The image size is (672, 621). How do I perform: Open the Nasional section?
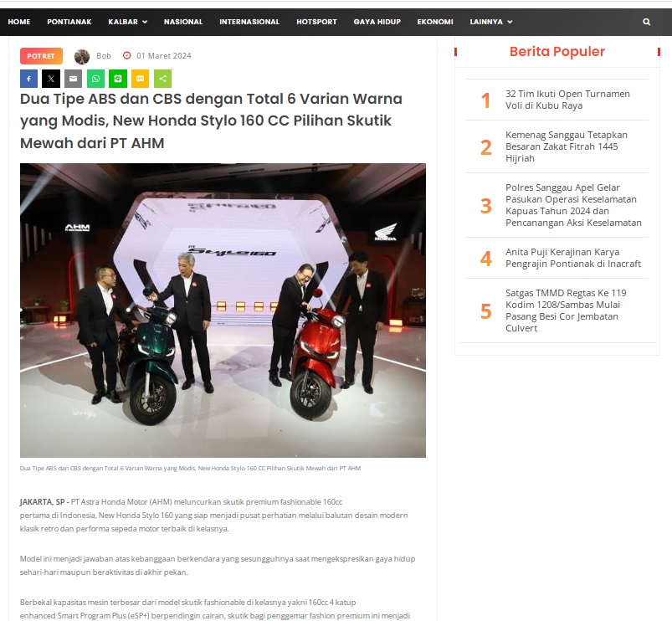(x=183, y=22)
